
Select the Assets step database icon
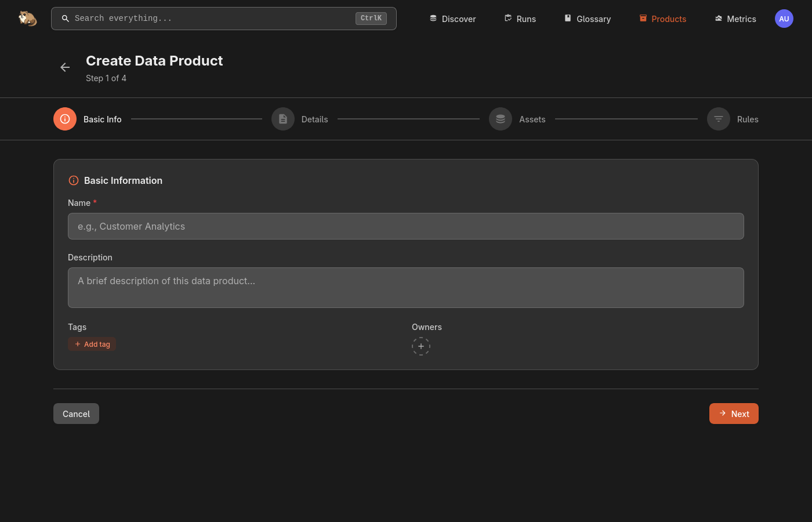(501, 119)
